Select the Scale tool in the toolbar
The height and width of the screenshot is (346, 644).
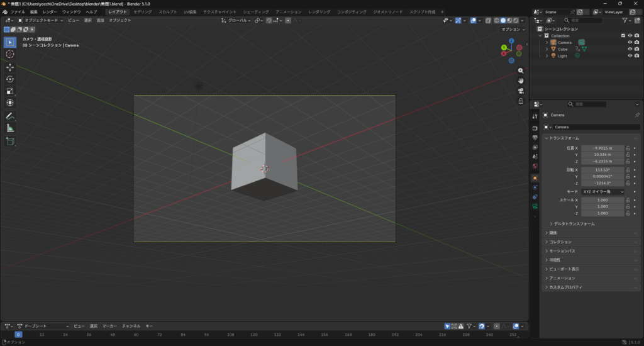click(10, 91)
